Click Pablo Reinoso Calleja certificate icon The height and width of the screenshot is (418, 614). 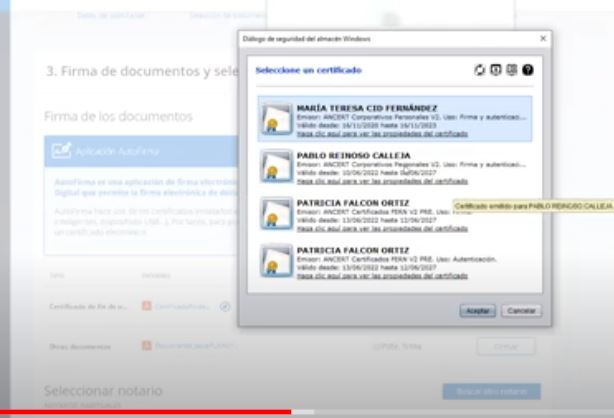tap(271, 170)
